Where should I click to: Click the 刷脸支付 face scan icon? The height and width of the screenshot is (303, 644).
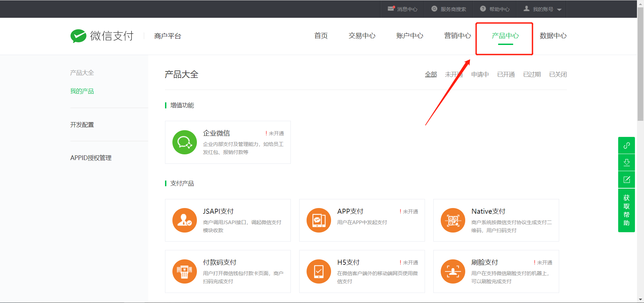[453, 271]
